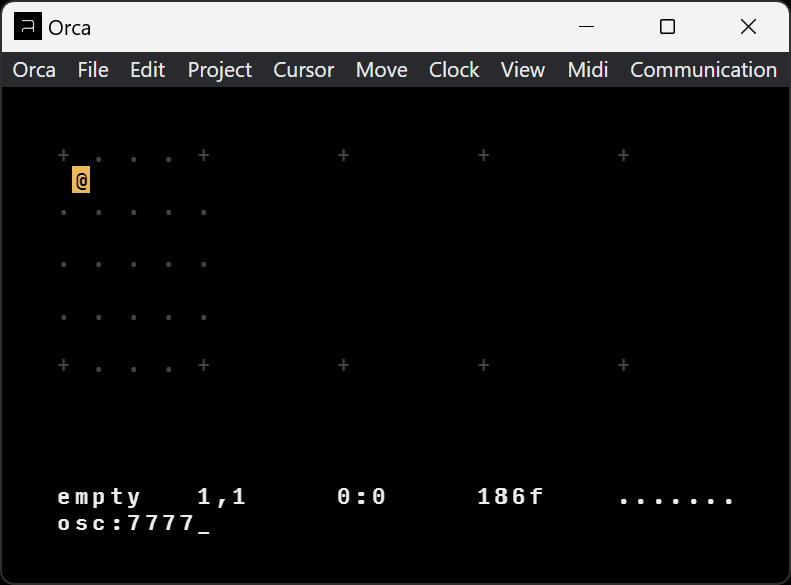Click the dotted MIDI activity indicator
791x585 pixels.
676,501
